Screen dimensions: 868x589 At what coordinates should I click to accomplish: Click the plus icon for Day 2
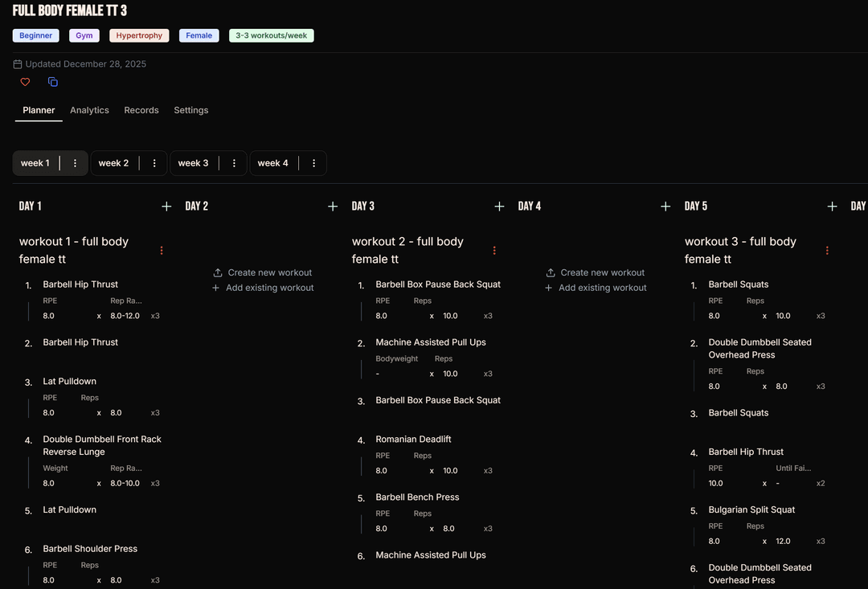(333, 207)
